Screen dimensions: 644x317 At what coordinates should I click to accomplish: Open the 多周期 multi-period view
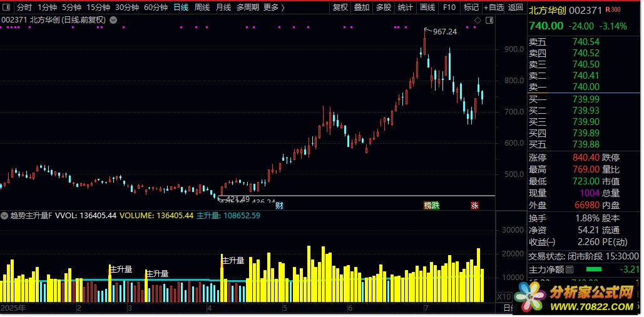pos(248,8)
